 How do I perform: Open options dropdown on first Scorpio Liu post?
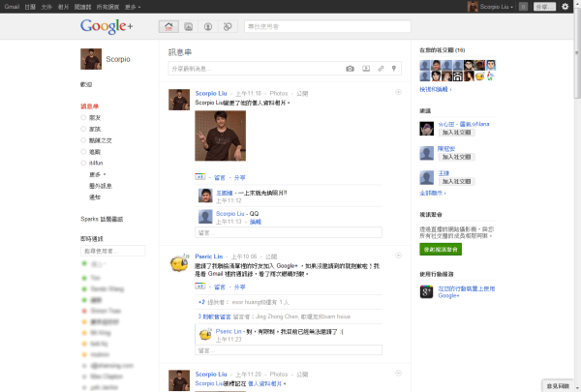point(398,92)
